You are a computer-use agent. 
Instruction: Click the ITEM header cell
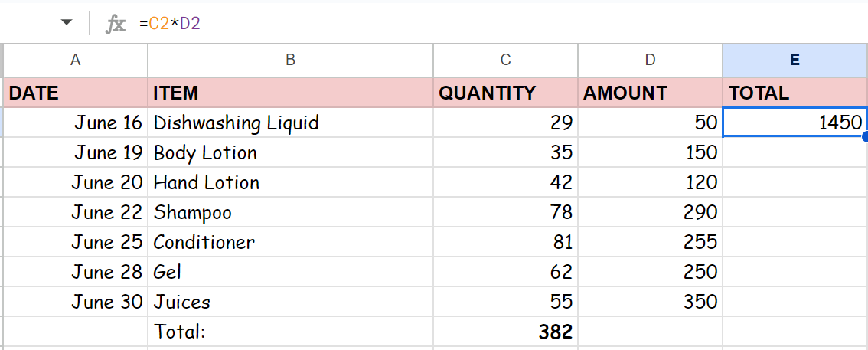click(x=290, y=93)
